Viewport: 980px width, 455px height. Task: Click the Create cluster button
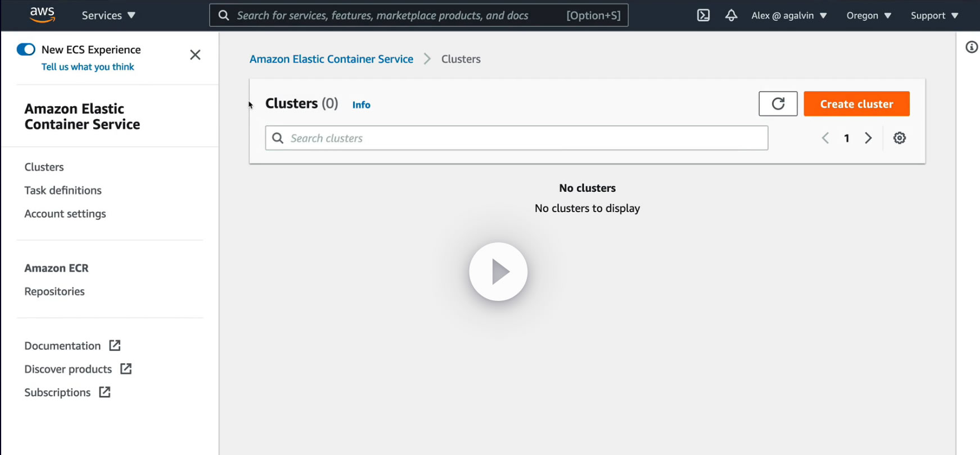click(x=856, y=104)
